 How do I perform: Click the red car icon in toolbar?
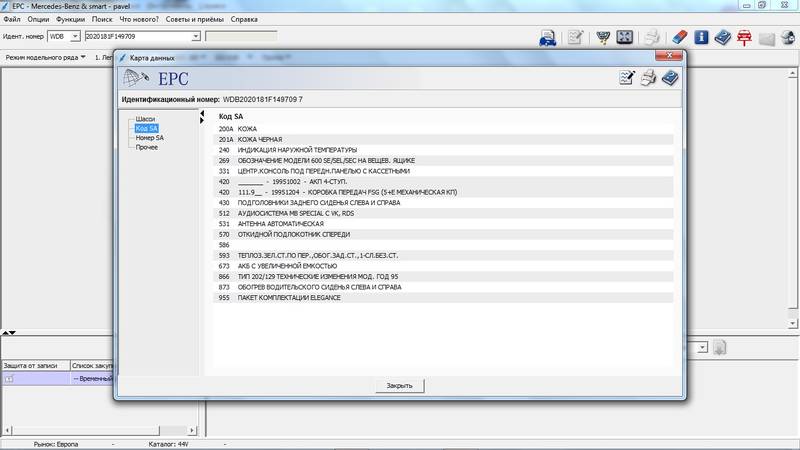point(744,38)
